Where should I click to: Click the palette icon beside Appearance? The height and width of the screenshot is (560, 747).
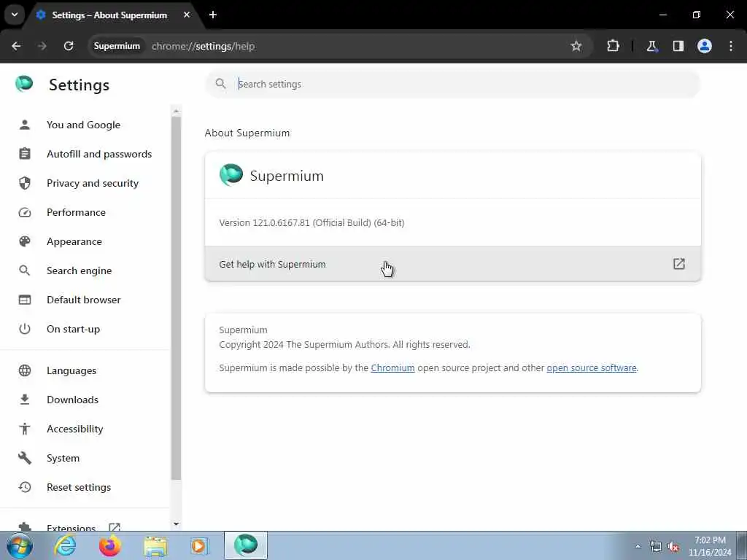tap(25, 241)
